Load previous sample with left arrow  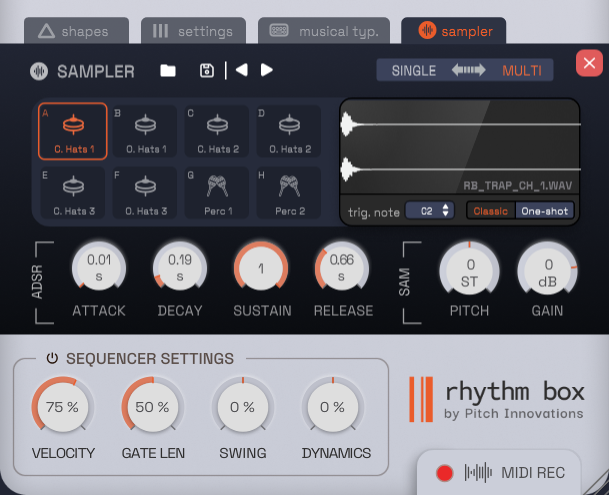click(x=242, y=70)
